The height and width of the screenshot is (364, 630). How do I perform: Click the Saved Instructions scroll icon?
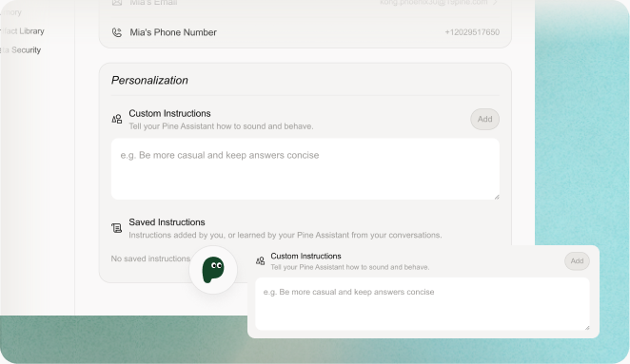(x=116, y=228)
